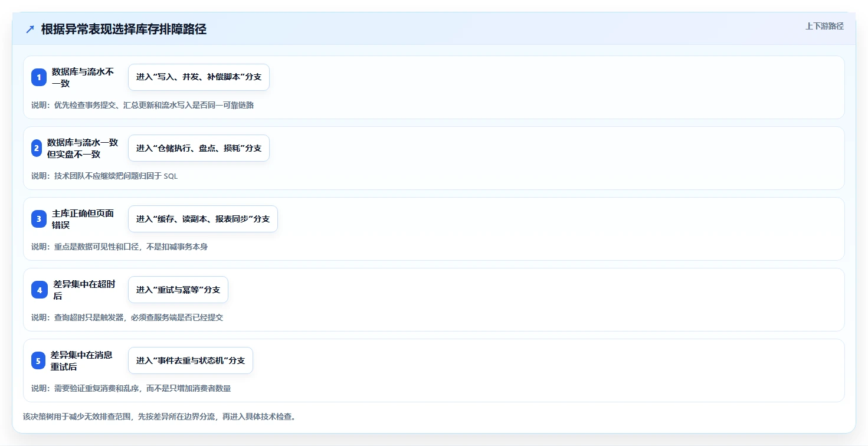Select condition 差异集中在消息重试后
This screenshot has height=446, width=868.
81,360
